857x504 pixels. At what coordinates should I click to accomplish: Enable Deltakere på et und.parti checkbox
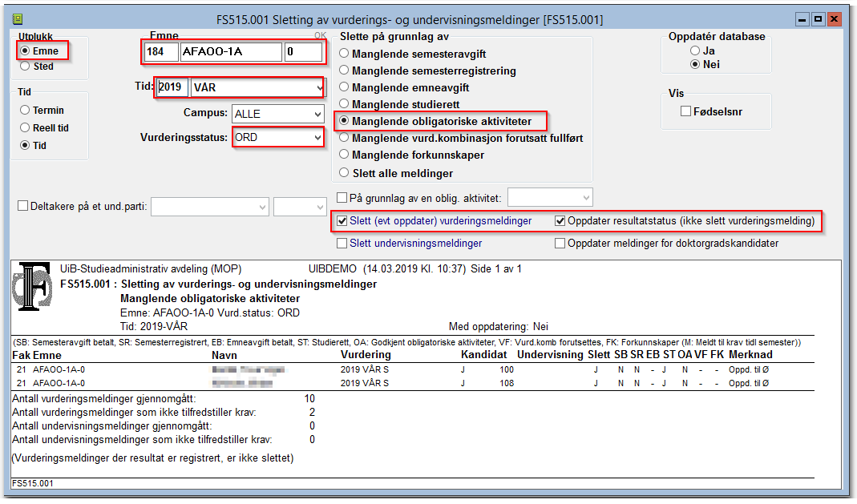click(x=23, y=206)
